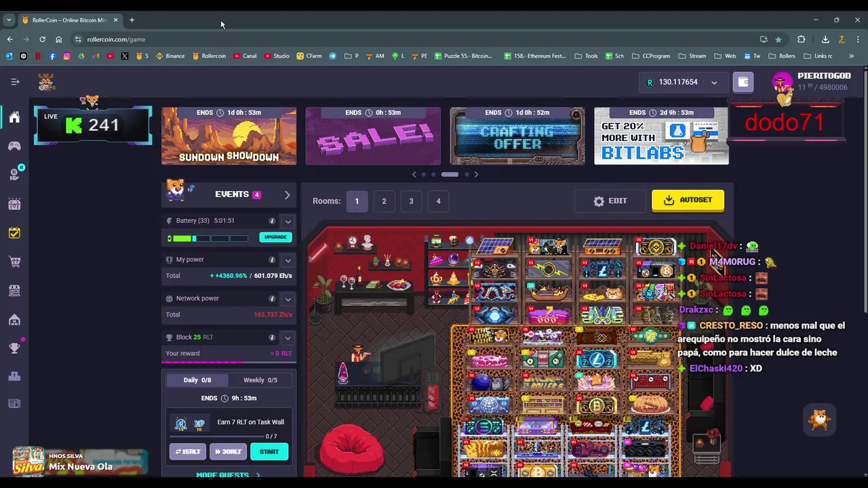Open the Stream bookmarks folder
868x488 pixels.
point(692,56)
